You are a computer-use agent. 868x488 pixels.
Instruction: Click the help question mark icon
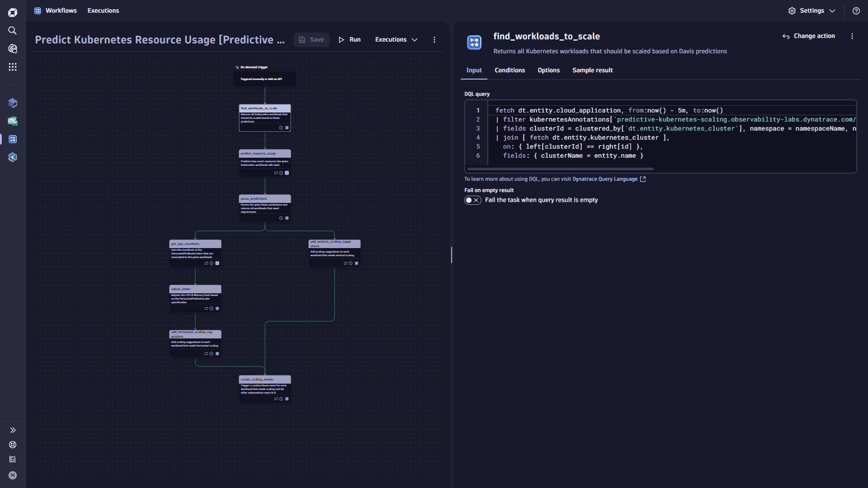point(856,11)
